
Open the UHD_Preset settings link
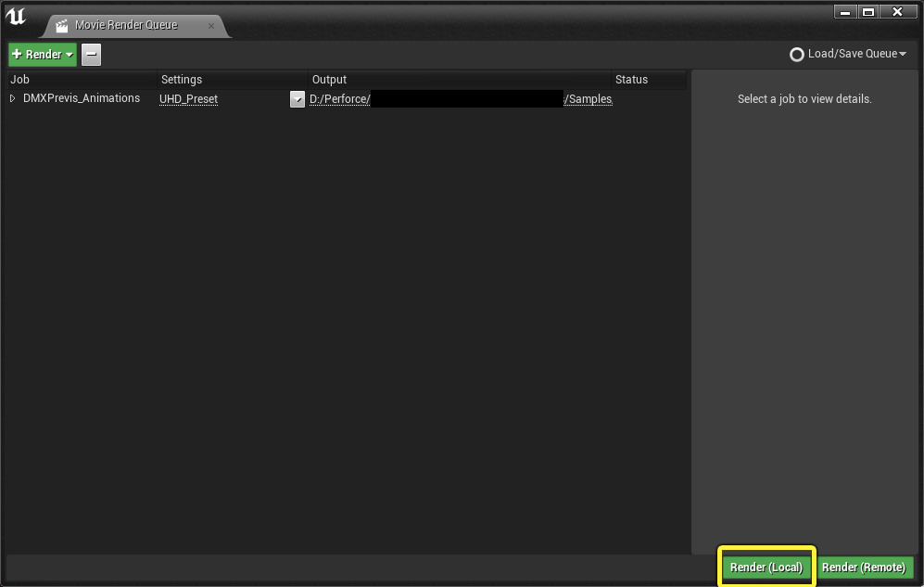click(188, 98)
